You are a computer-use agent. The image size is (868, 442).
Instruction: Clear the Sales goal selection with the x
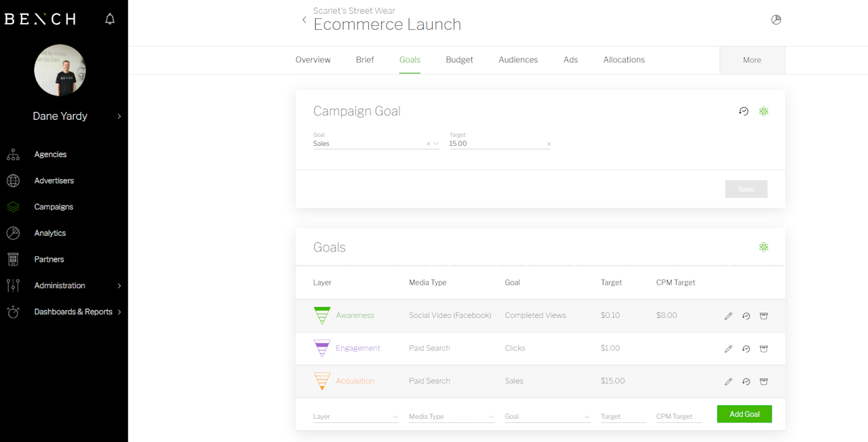tap(428, 144)
